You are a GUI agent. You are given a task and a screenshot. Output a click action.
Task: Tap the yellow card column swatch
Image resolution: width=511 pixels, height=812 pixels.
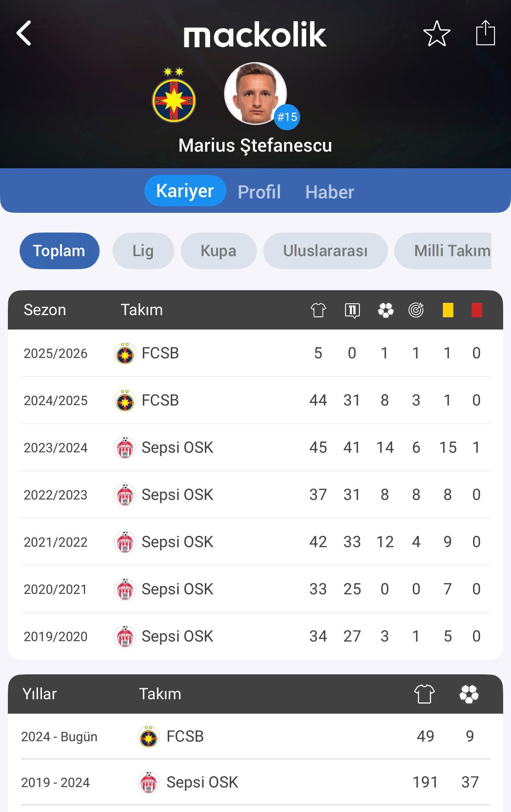pos(448,310)
